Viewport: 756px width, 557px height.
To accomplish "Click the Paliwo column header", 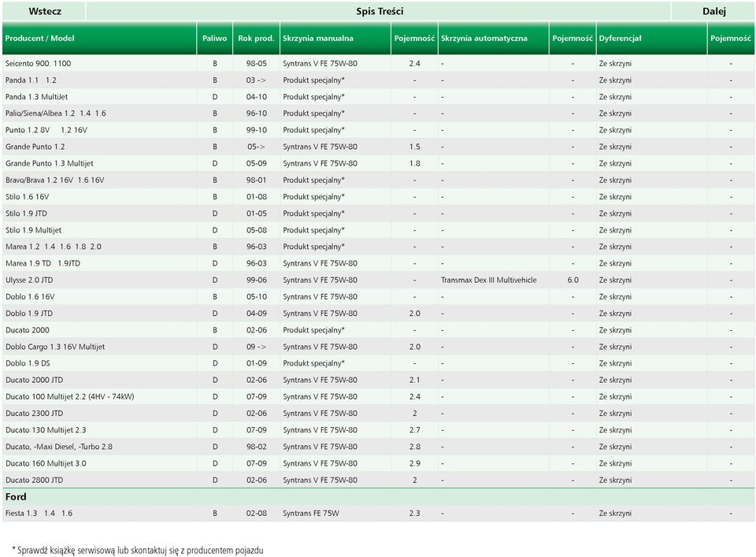I will point(214,38).
